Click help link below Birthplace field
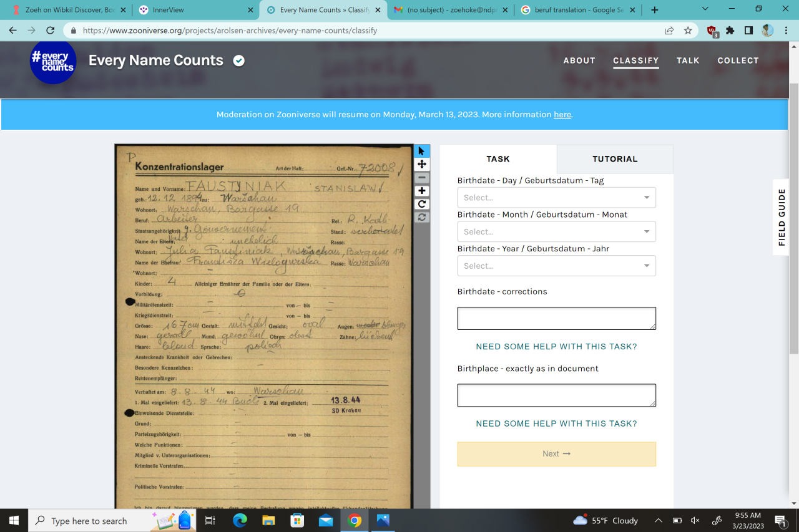This screenshot has height=532, width=799. coord(556,423)
